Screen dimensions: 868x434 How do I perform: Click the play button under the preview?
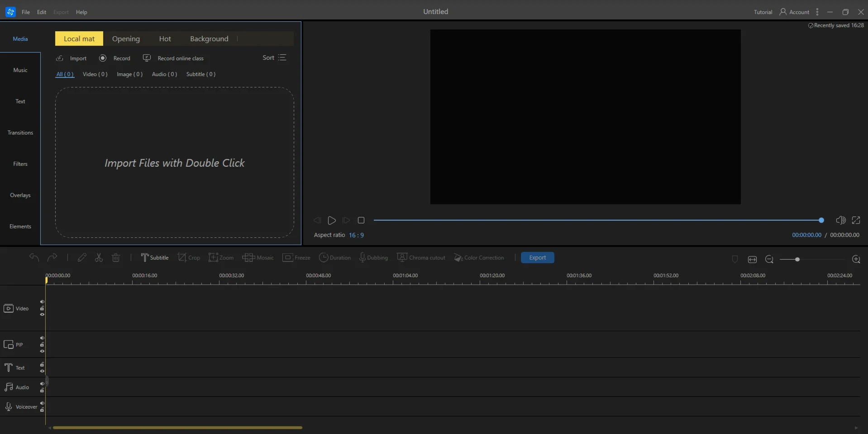[332, 220]
